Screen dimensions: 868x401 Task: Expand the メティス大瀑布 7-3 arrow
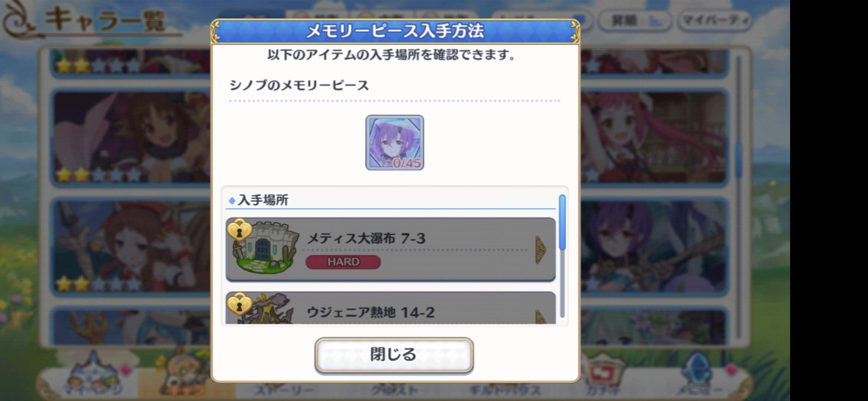(540, 250)
